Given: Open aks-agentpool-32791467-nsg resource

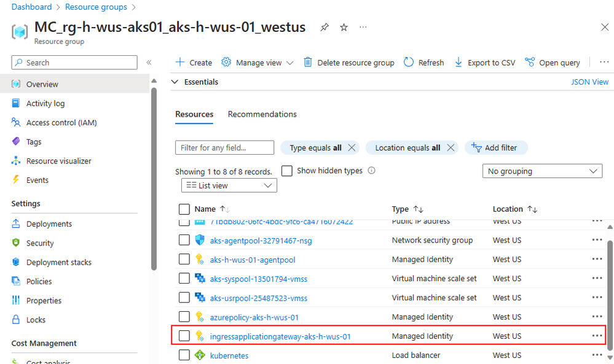Looking at the screenshot, I should pyautogui.click(x=261, y=241).
